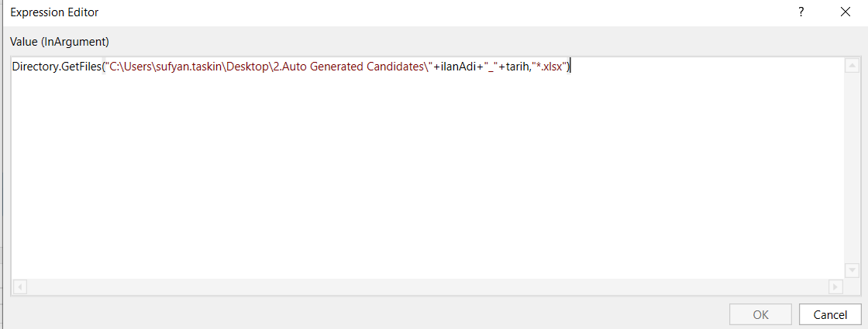Click the horizontal scrollbar track
Image resolution: width=868 pixels, height=329 pixels.
click(x=426, y=286)
